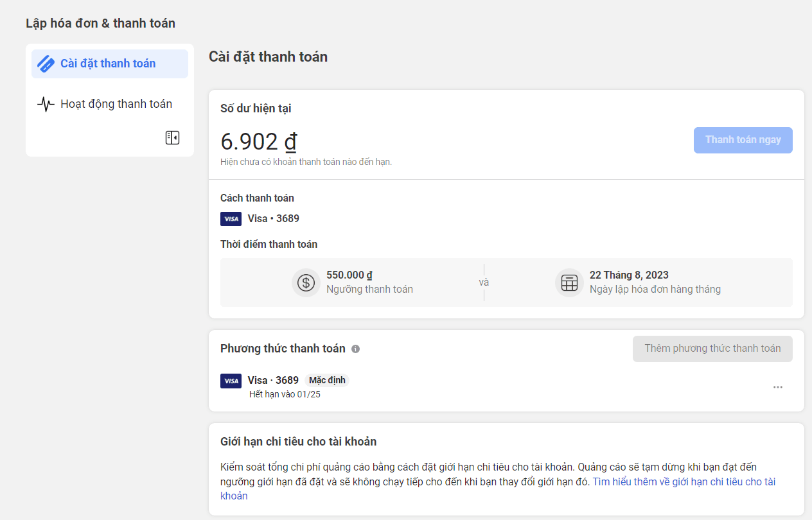Click the Ngày lập hóa đơn hàng tháng label
This screenshot has width=812, height=520.
pyautogui.click(x=655, y=290)
